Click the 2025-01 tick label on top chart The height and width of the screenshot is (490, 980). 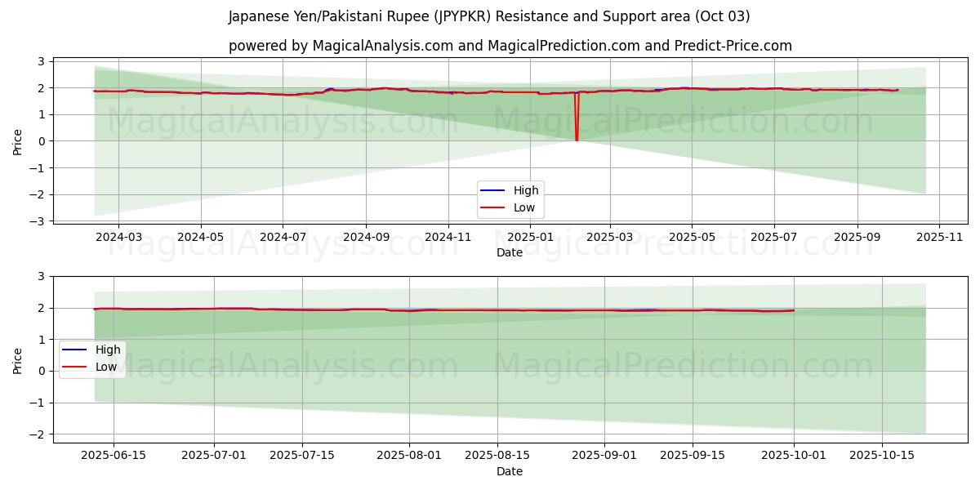click(530, 237)
